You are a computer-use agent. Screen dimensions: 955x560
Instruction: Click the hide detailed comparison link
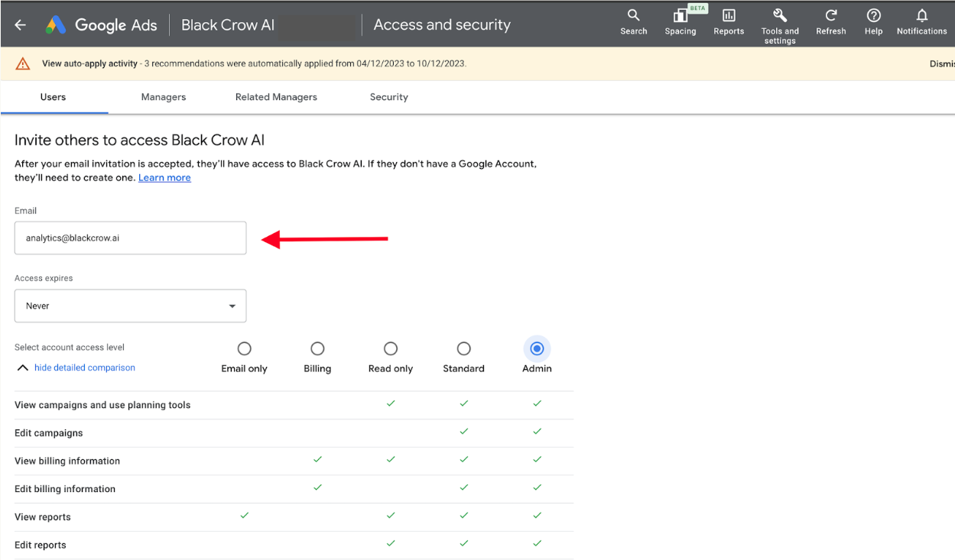point(85,367)
